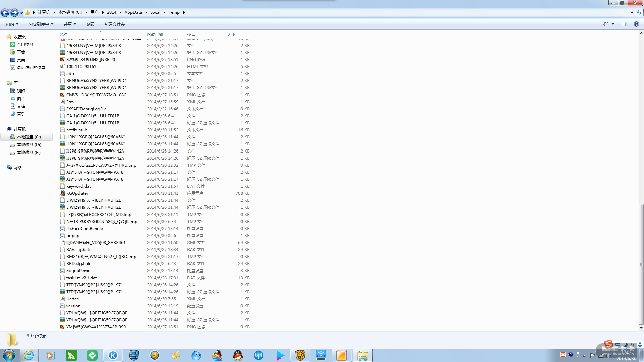Open the 共享 menu in toolbar
644x362 pixels.
pyautogui.click(x=70, y=24)
